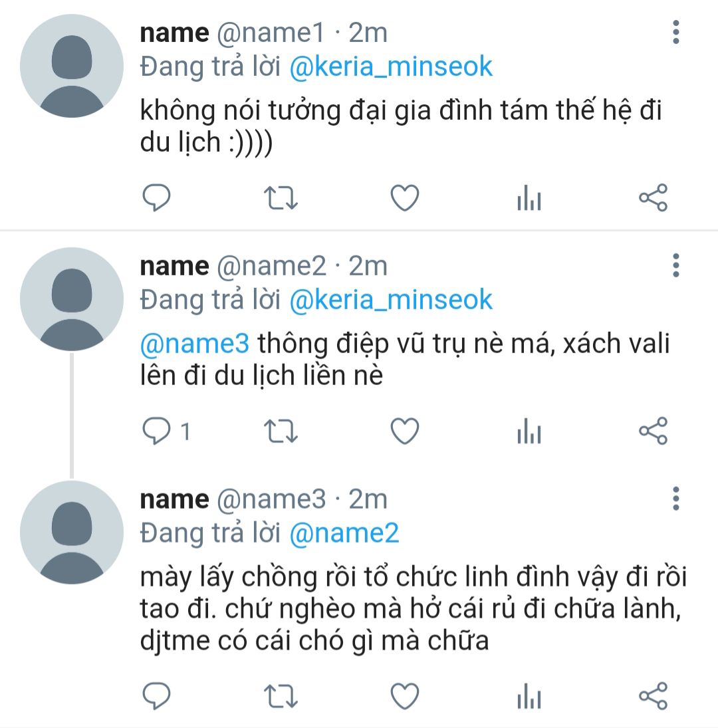Viewport: 718px width, 728px height.
Task: Open replies on @name2 tweet
Action: (158, 431)
